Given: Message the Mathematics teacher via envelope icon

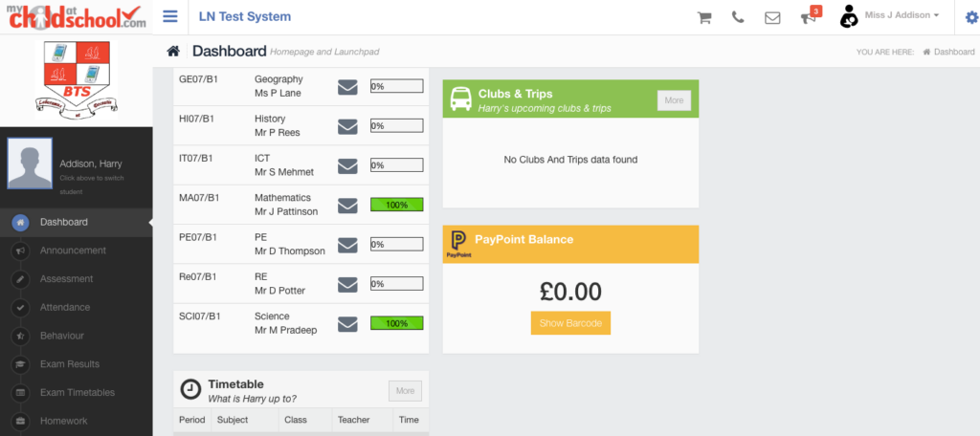Looking at the screenshot, I should 347,206.
